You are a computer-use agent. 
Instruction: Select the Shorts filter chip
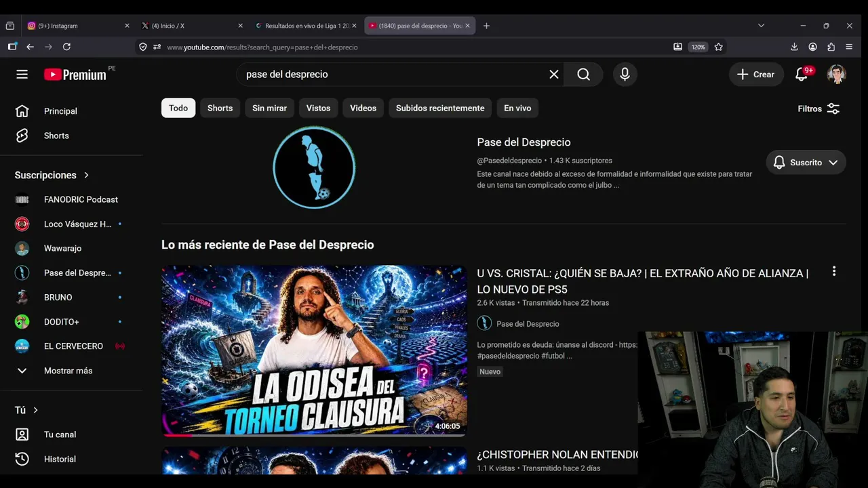click(x=220, y=108)
